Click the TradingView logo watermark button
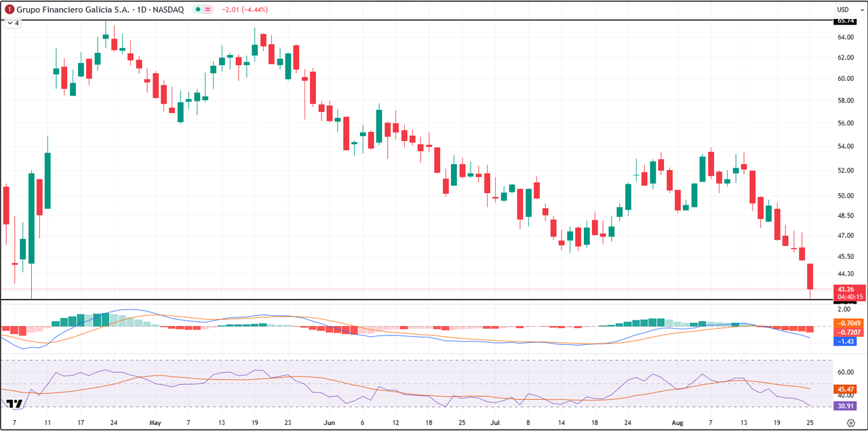Image resolution: width=868 pixels, height=431 pixels. [14, 404]
